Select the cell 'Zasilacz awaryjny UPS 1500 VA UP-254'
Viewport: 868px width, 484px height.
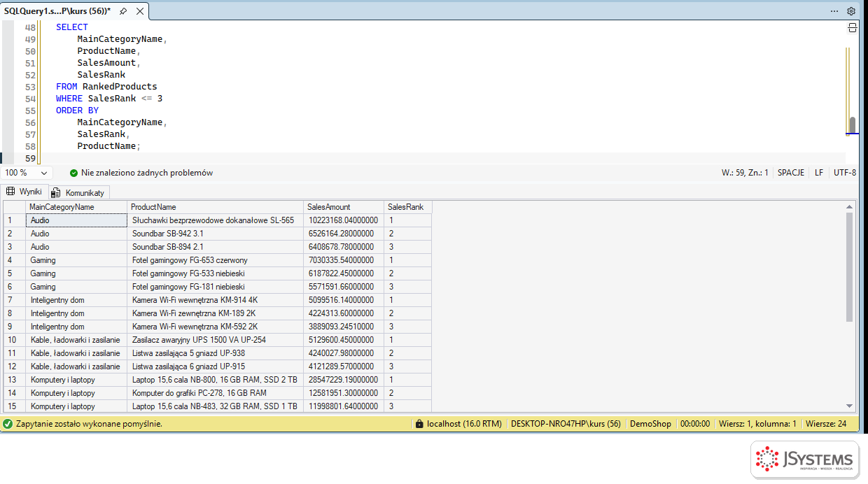(x=216, y=340)
